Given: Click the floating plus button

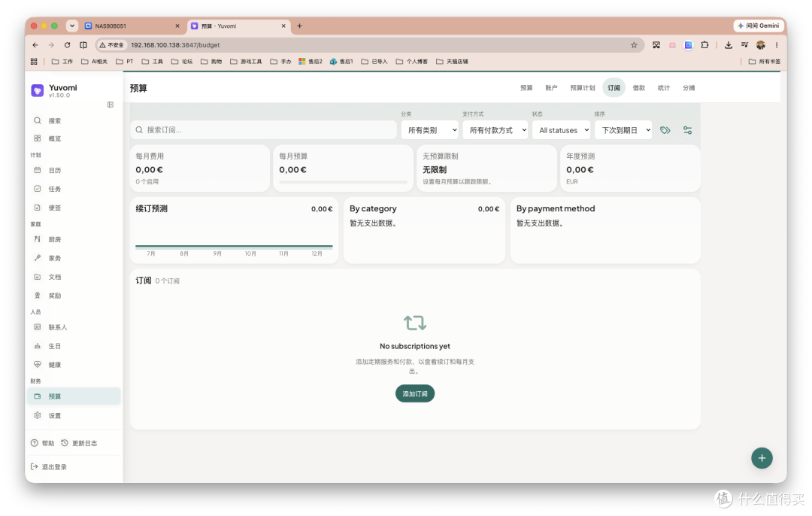Looking at the screenshot, I should click(762, 458).
